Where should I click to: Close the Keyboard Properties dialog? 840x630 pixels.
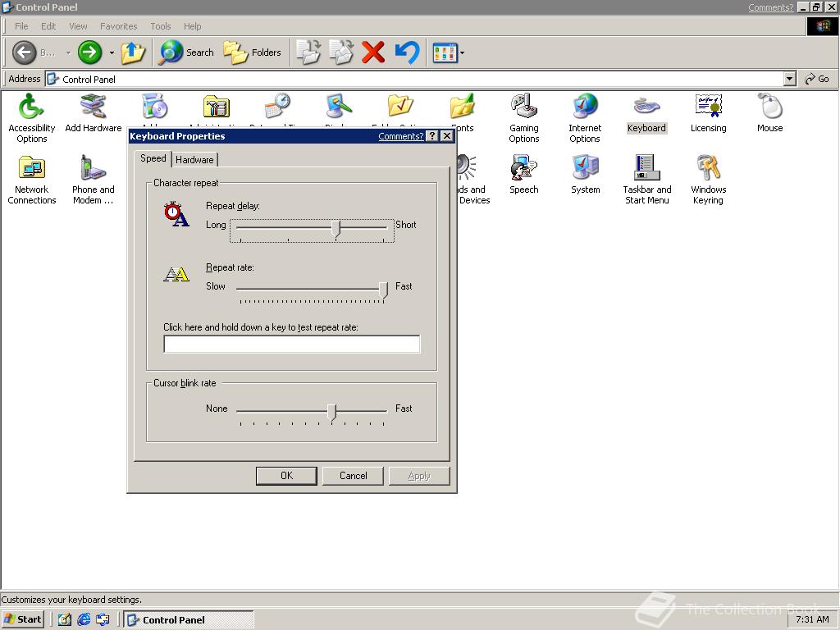(447, 136)
